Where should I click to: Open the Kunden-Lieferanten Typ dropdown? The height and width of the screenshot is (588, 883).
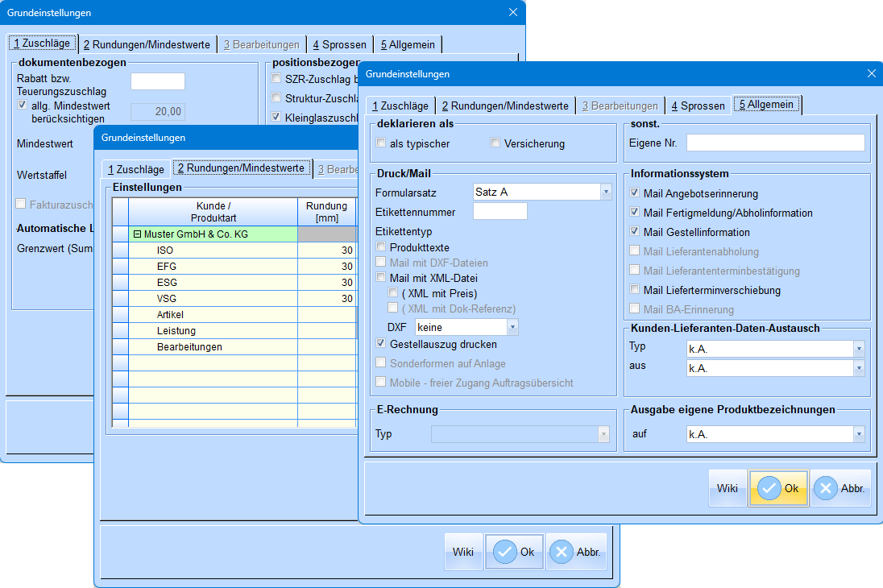tap(859, 349)
